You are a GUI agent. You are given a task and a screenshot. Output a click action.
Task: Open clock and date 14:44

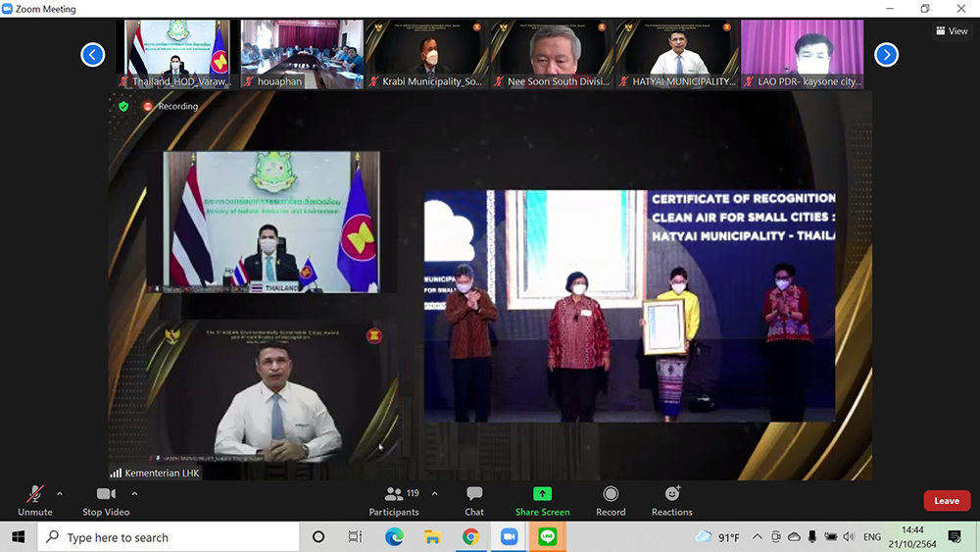912,537
